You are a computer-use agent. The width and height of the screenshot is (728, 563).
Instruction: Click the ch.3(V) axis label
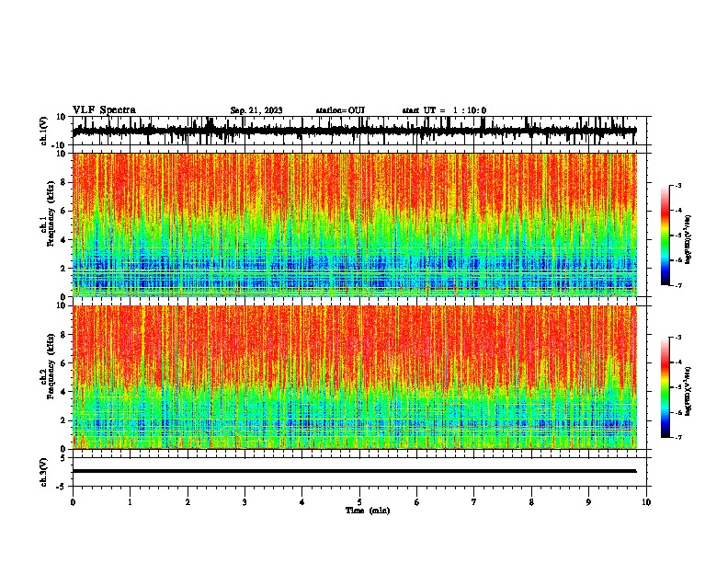44,472
